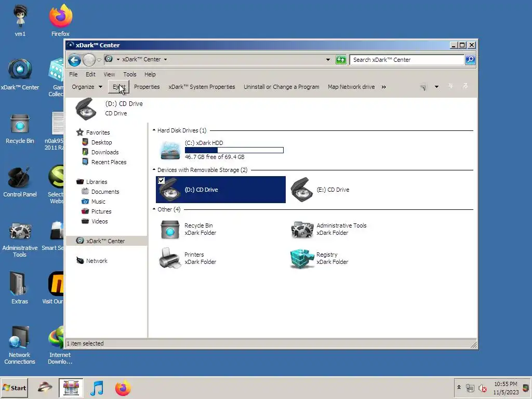This screenshot has width=532, height=399.
Task: Select Desktop in navigation pane
Action: pyautogui.click(x=101, y=142)
